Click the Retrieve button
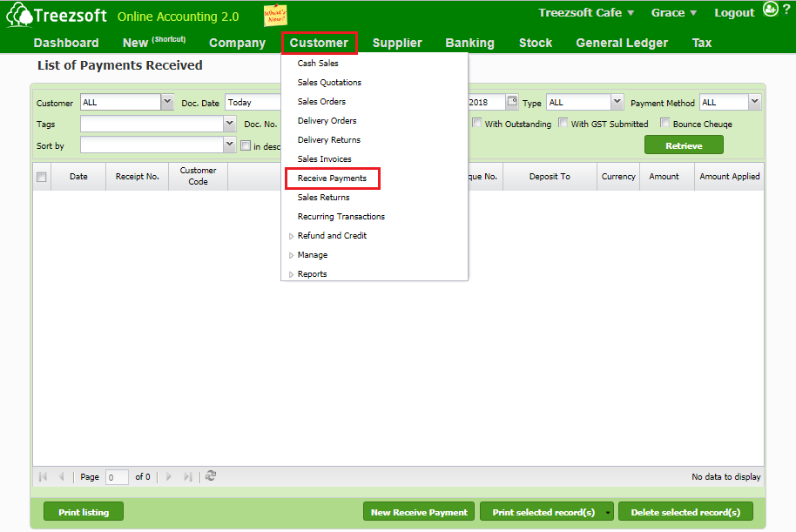796x532 pixels. (x=684, y=145)
